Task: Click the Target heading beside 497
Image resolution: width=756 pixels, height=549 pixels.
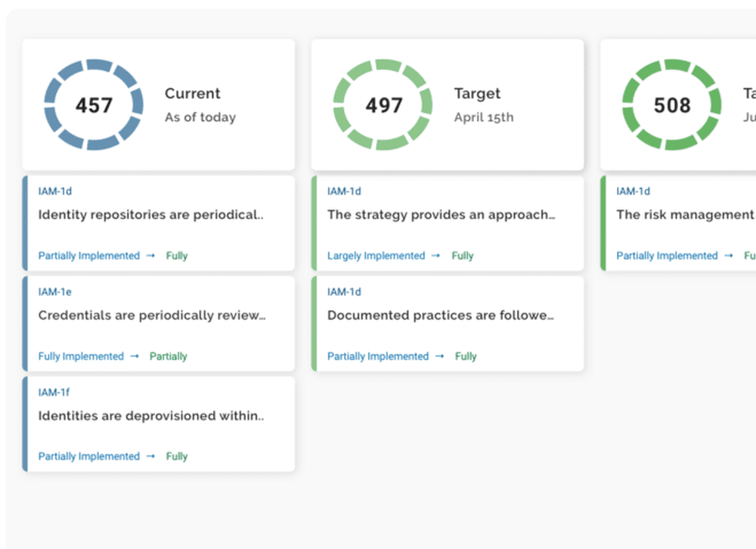Action: (477, 93)
